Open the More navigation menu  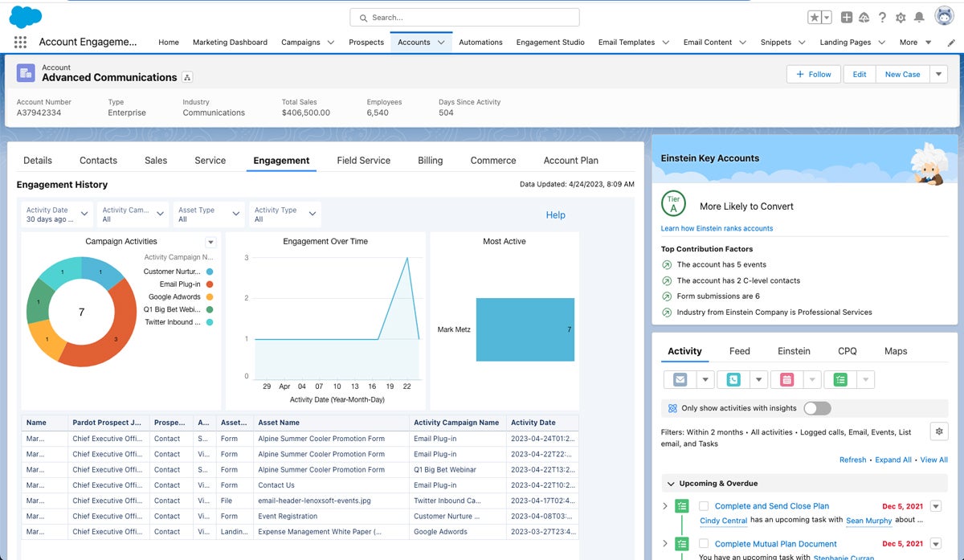915,43
